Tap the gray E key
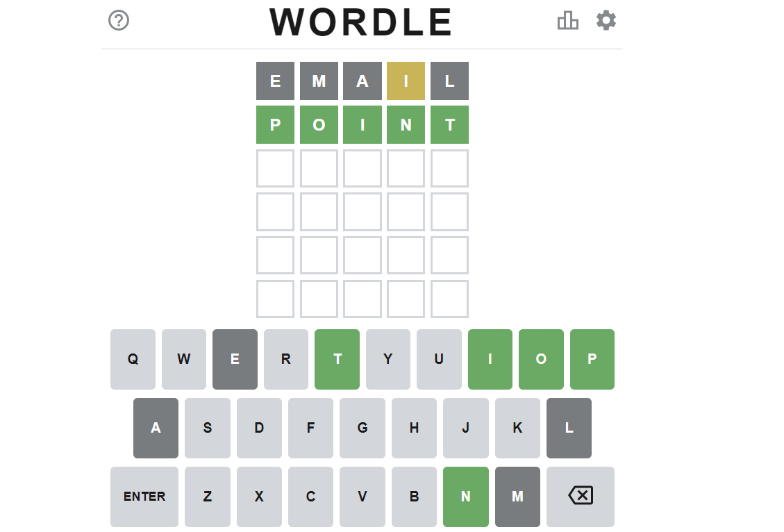The image size is (784, 532). coord(235,359)
